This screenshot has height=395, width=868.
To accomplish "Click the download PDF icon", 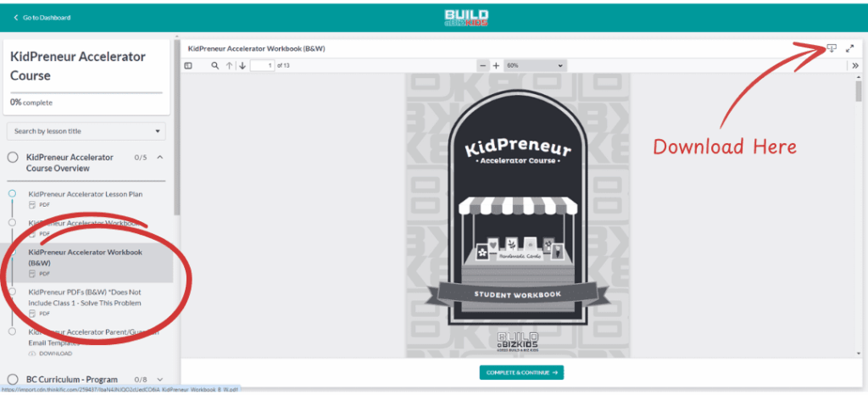I will coord(832,48).
